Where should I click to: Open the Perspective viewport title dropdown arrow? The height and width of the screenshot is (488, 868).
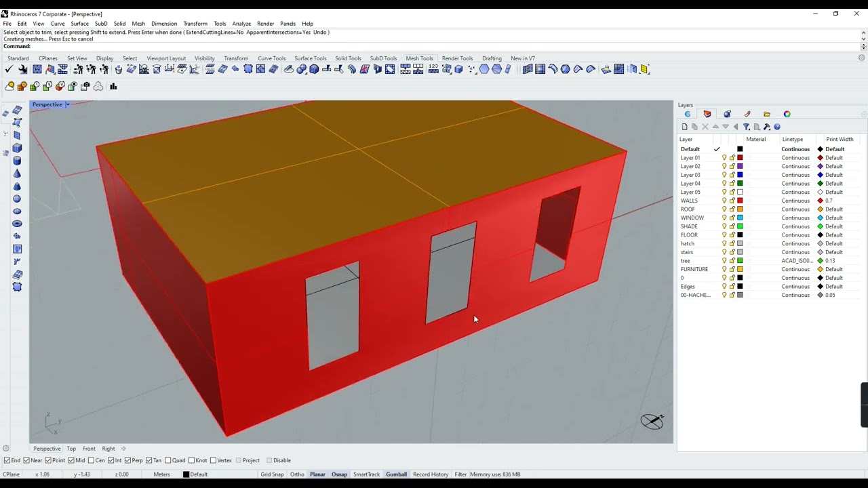(67, 104)
